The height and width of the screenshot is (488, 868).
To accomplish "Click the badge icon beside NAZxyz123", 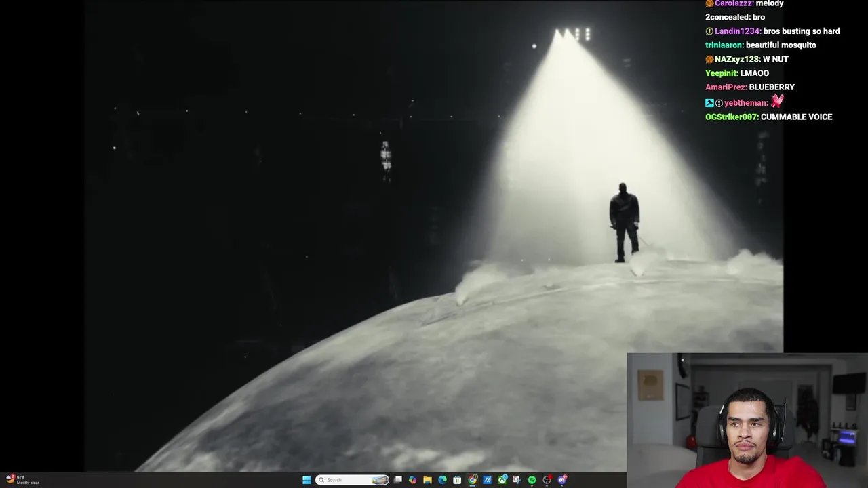I will click(x=709, y=59).
